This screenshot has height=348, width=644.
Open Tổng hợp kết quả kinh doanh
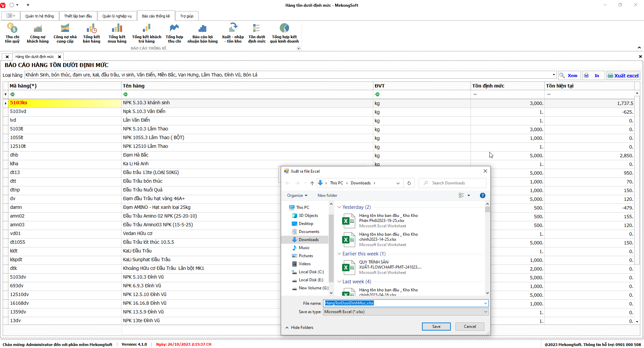click(x=284, y=33)
